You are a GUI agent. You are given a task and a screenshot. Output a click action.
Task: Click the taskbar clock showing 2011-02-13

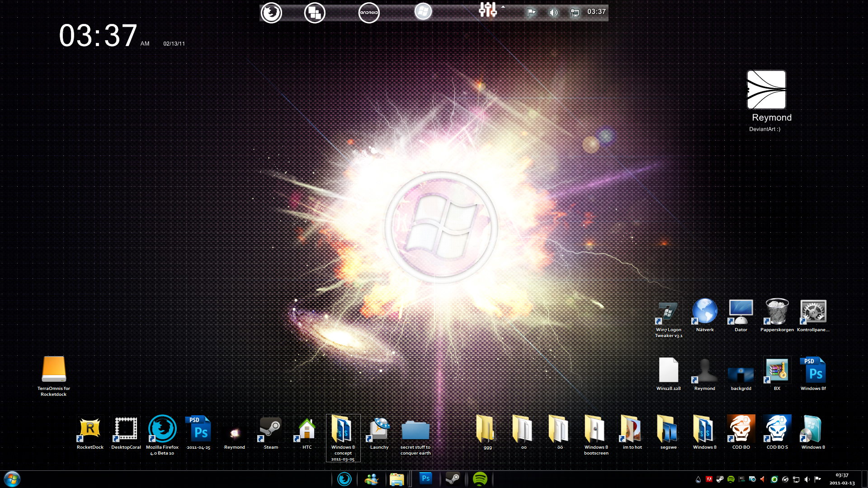click(842, 479)
